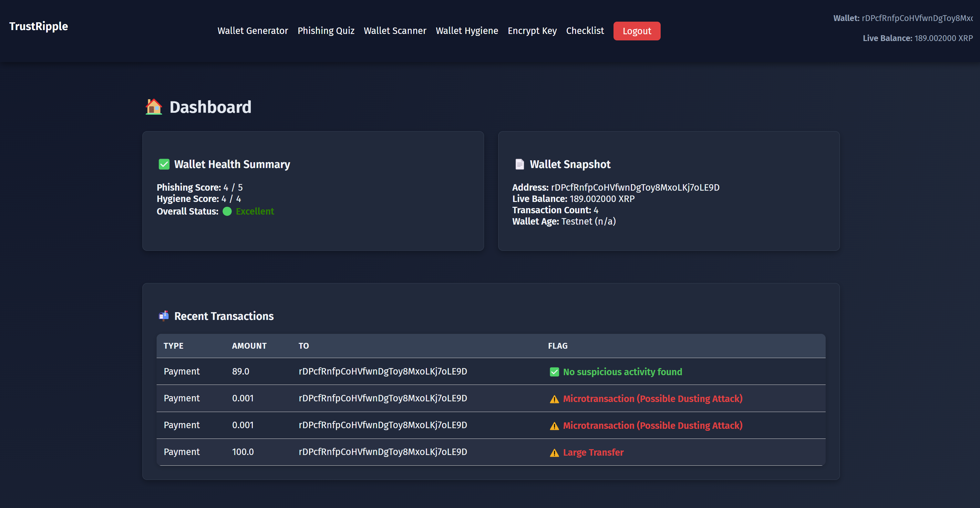Open the Wallet Scanner section
The height and width of the screenshot is (508, 980).
click(x=395, y=31)
